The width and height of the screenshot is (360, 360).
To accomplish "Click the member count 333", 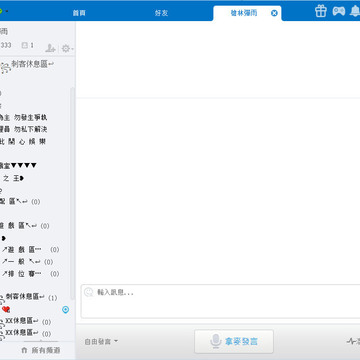I will coord(6,45).
